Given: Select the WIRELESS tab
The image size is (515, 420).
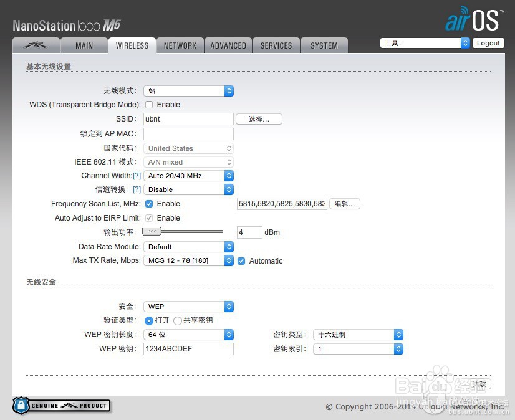Looking at the screenshot, I should click(132, 45).
